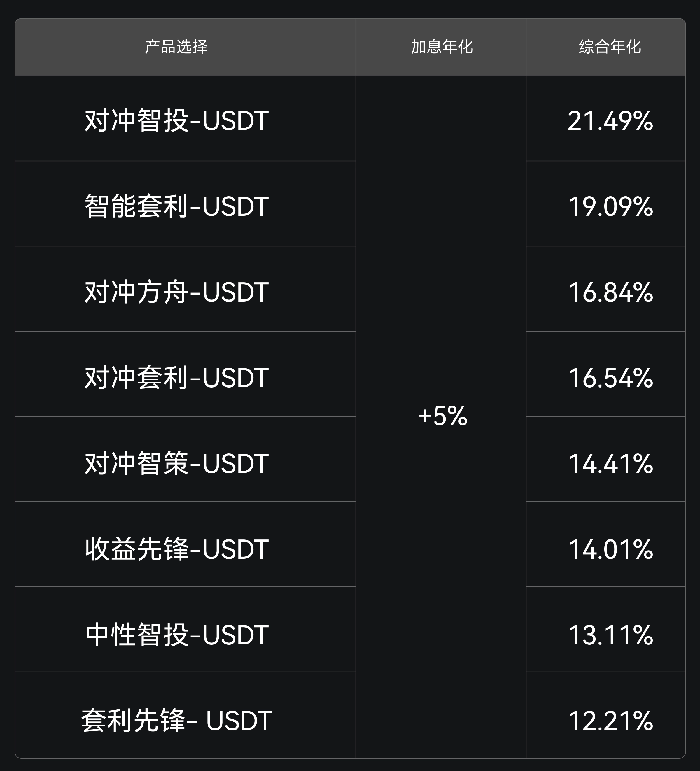Select the 16.54% yield cell
The image size is (700, 771).
pyautogui.click(x=610, y=377)
